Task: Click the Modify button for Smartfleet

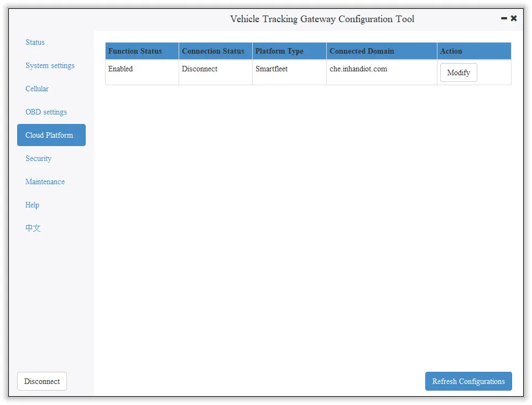Action: pyautogui.click(x=458, y=72)
